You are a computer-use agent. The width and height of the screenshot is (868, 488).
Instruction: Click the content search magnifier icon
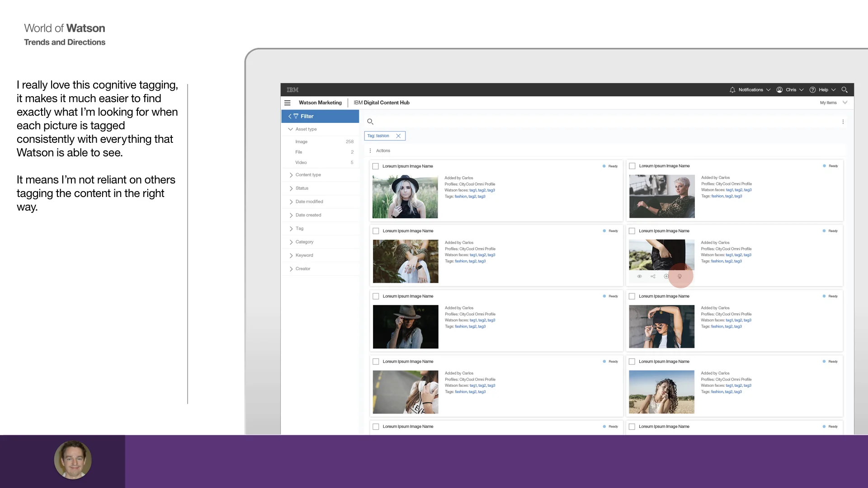click(x=370, y=122)
